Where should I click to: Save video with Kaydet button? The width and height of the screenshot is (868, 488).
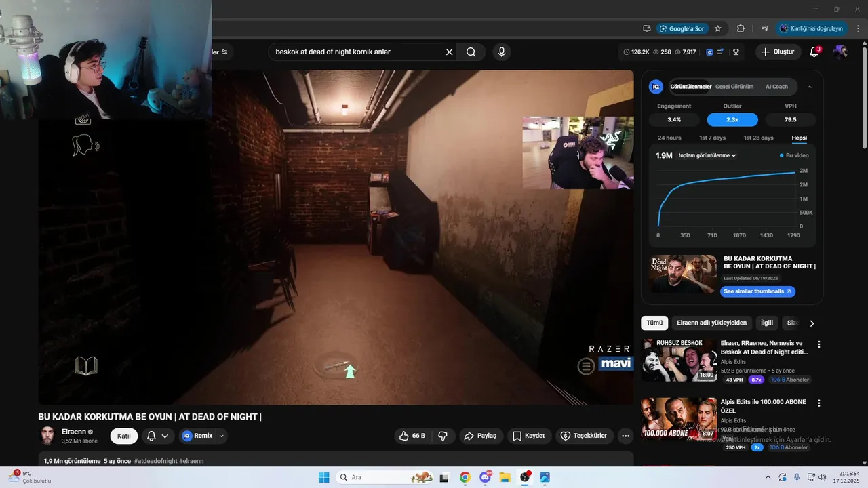[529, 436]
